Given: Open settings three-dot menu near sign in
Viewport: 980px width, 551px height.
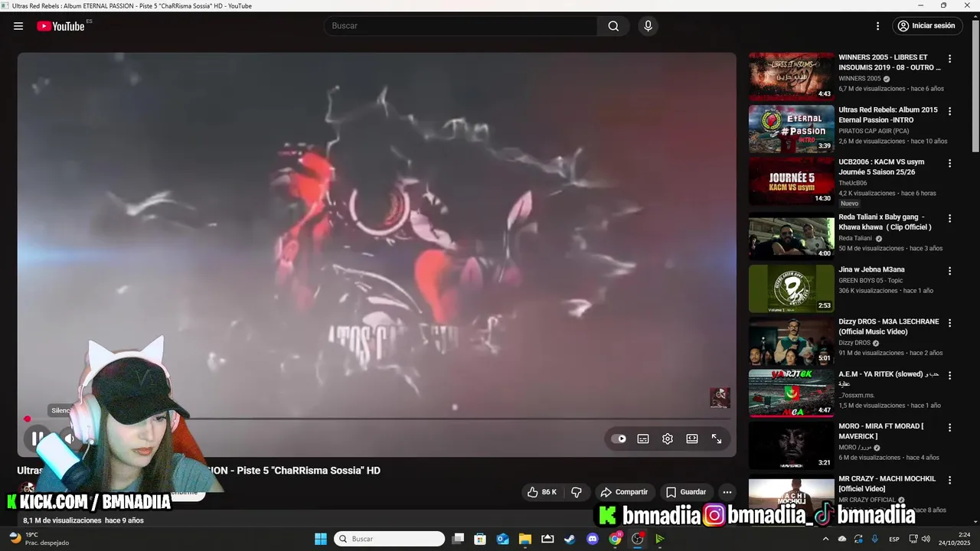Looking at the screenshot, I should (x=878, y=26).
